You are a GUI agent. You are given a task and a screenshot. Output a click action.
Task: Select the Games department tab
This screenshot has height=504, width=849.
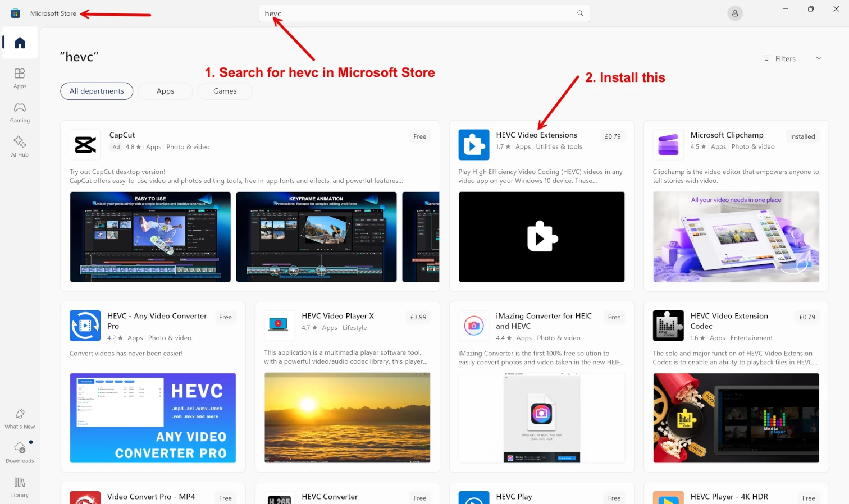click(x=225, y=91)
